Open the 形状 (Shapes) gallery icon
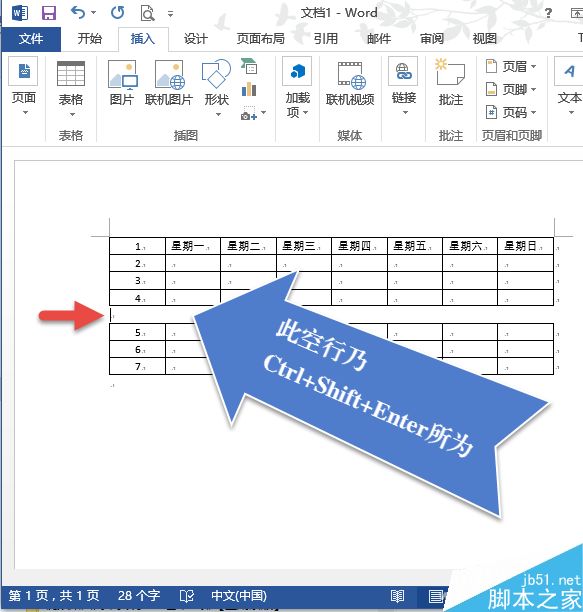Screen dimensions: 583x612 pyautogui.click(x=216, y=73)
